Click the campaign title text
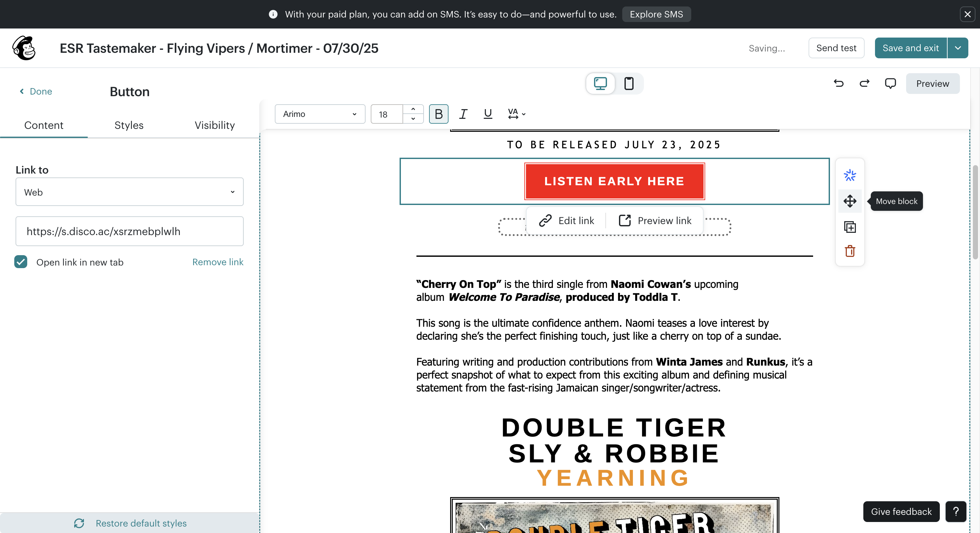This screenshot has width=980, height=533. click(x=219, y=48)
